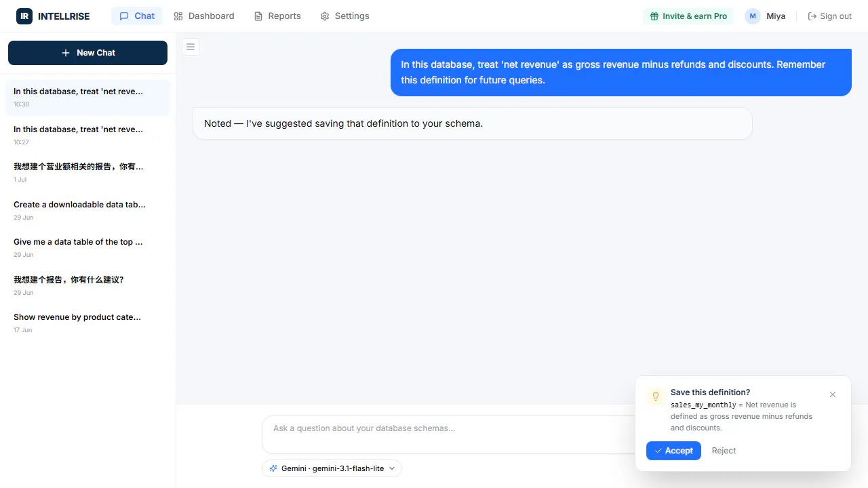868x488 pixels.
Task: Open the Settings tab
Action: (344, 16)
